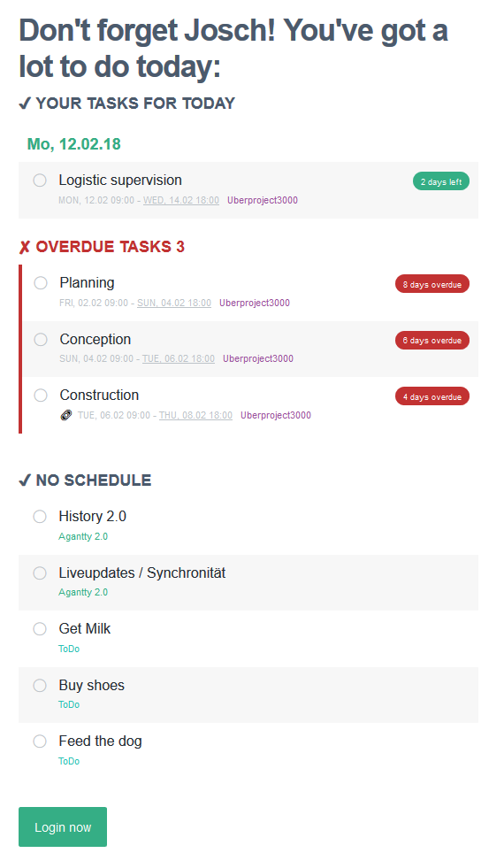This screenshot has width=504, height=853.
Task: Click the 4 days overdue badge
Action: (x=432, y=396)
